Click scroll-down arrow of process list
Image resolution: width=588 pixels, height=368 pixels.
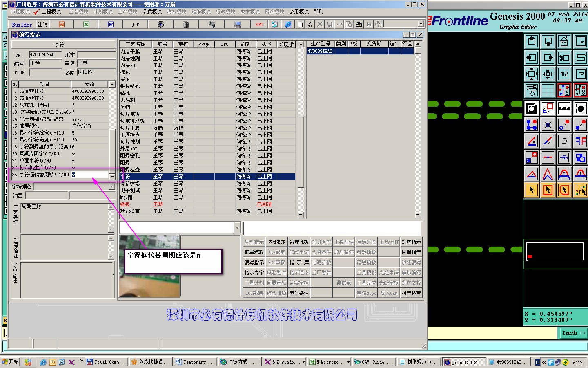pyautogui.click(x=301, y=215)
